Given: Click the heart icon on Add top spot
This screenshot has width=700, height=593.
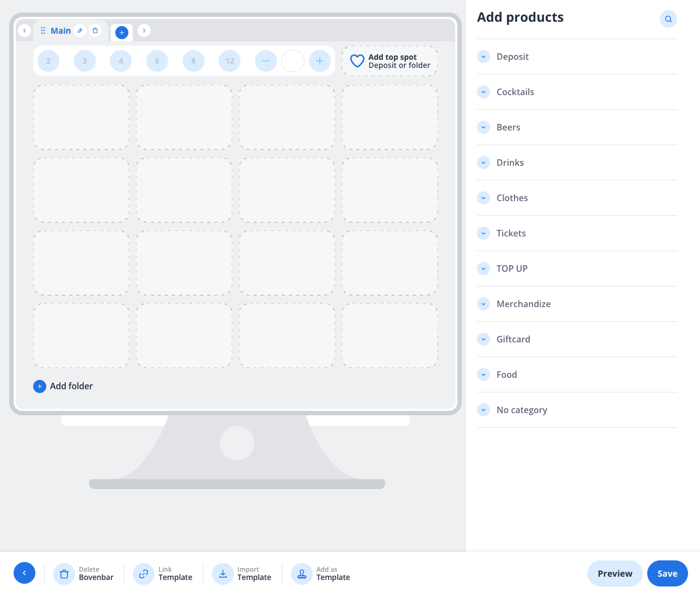Looking at the screenshot, I should point(357,60).
